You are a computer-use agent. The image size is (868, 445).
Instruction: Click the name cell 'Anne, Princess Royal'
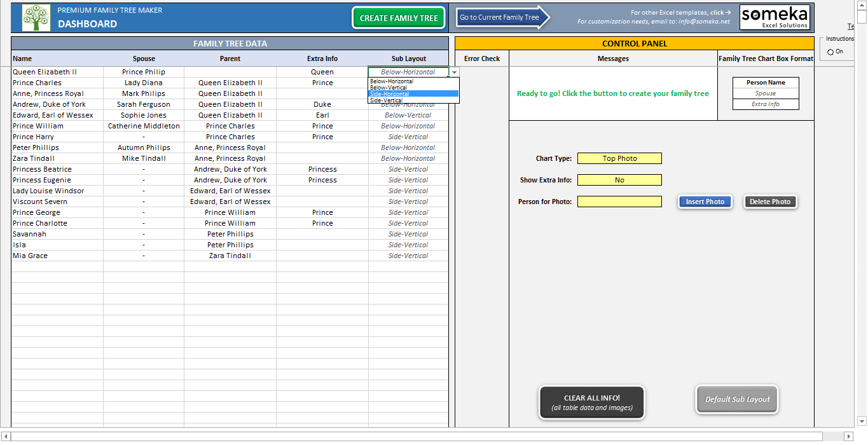click(x=57, y=93)
